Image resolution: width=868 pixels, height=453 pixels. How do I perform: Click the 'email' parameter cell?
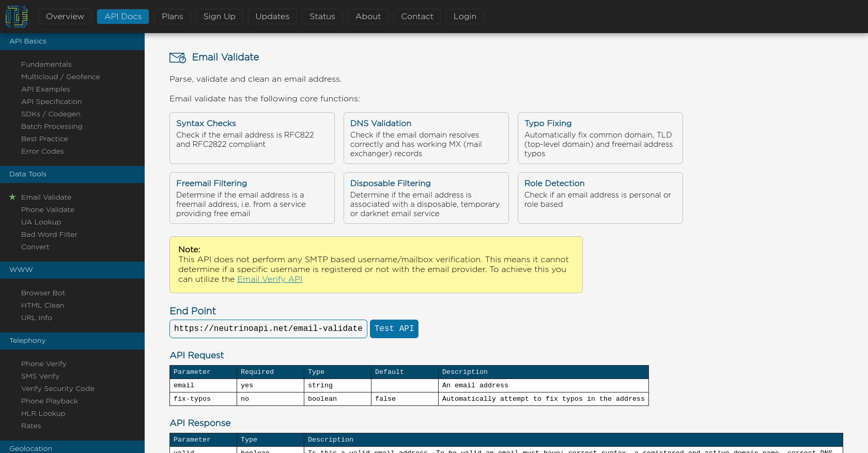point(203,385)
